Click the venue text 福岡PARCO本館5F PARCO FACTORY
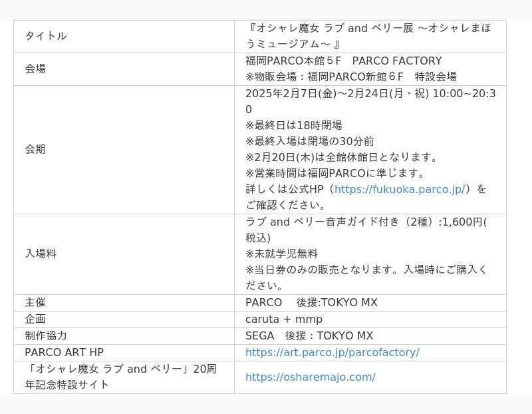This screenshot has height=414, width=532. tap(344, 61)
